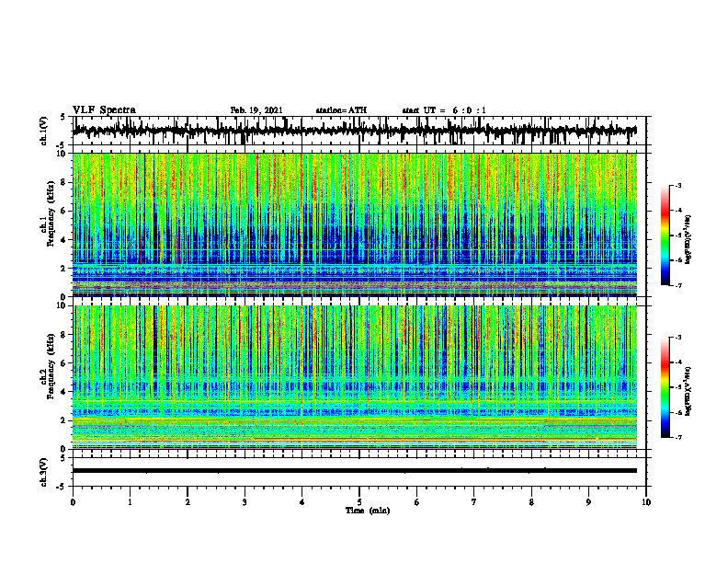This screenshot has height=563, width=728.
Task: Click the "5" tick on ch.1(V) axis
Action: [x=63, y=117]
